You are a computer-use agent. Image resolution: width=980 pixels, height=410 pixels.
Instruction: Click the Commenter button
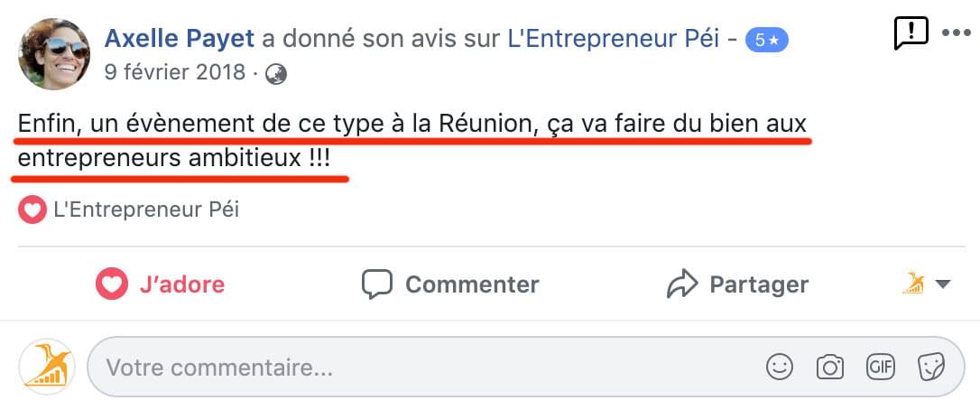coord(450,284)
